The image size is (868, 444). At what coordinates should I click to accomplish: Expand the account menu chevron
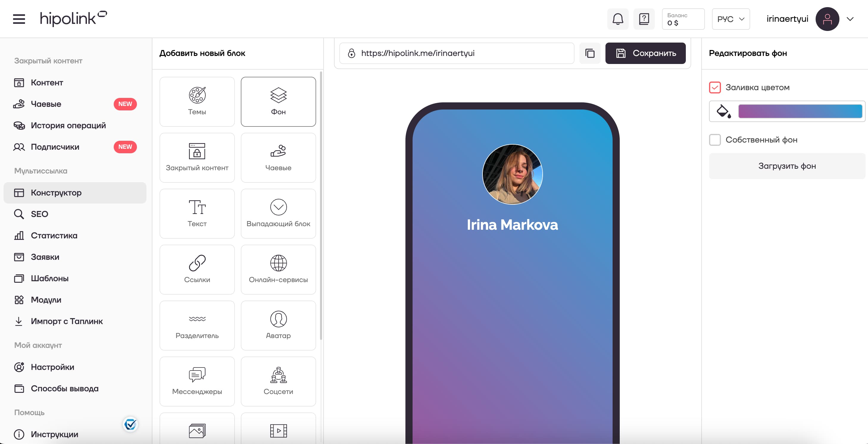[850, 19]
